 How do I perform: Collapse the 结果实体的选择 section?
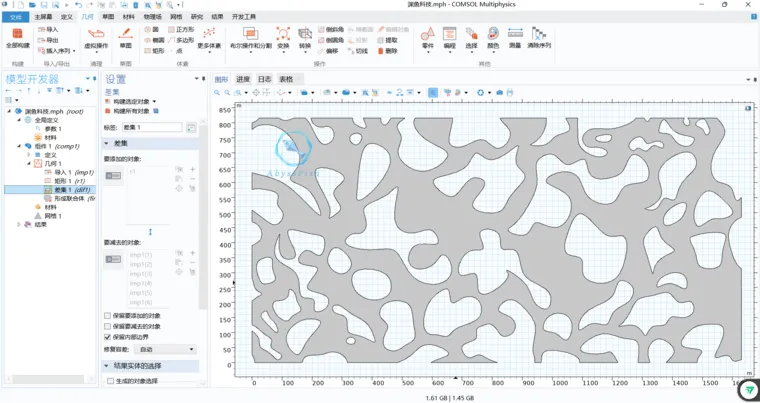tap(106, 365)
